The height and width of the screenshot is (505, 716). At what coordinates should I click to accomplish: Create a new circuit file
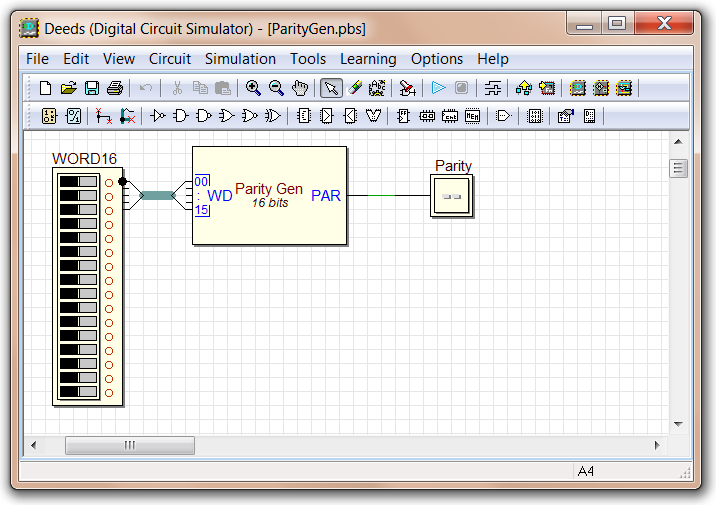pyautogui.click(x=45, y=88)
